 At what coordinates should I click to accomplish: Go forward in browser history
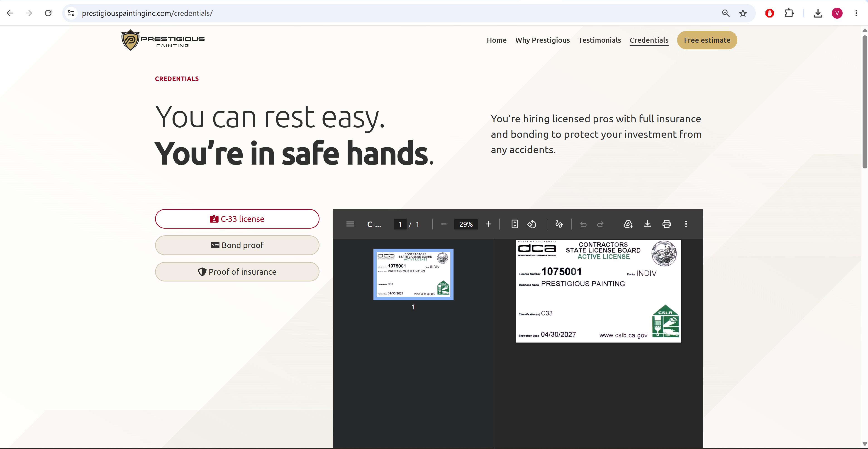pyautogui.click(x=29, y=13)
